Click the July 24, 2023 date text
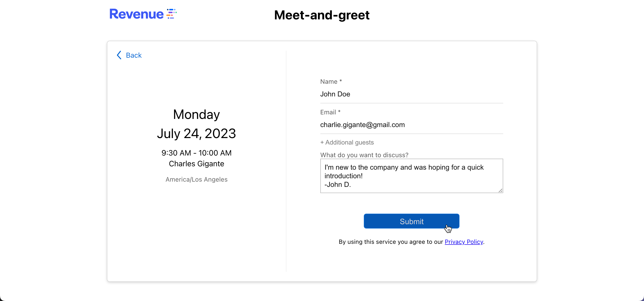 [x=196, y=133]
